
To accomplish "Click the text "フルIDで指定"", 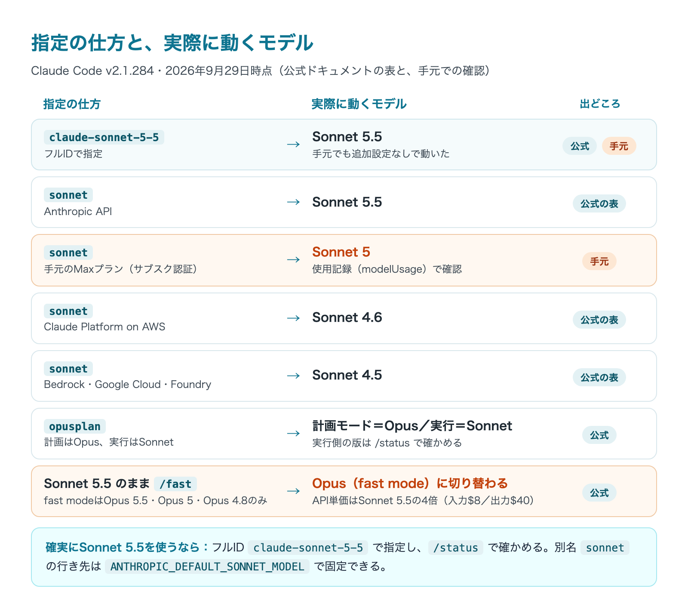I will (x=73, y=154).
